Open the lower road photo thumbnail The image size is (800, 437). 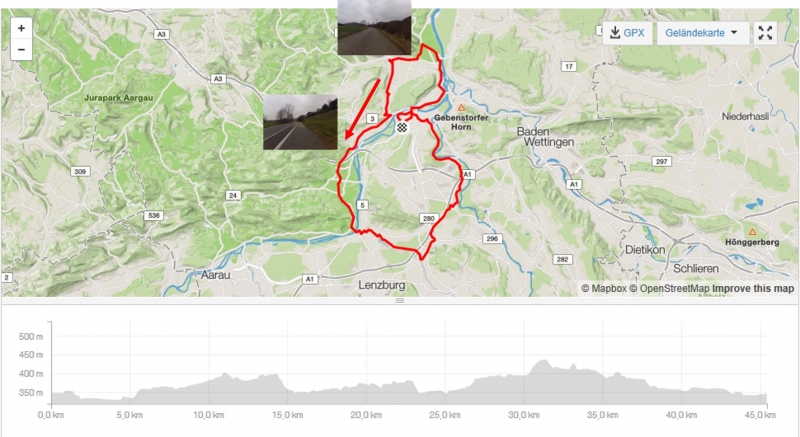[300, 122]
